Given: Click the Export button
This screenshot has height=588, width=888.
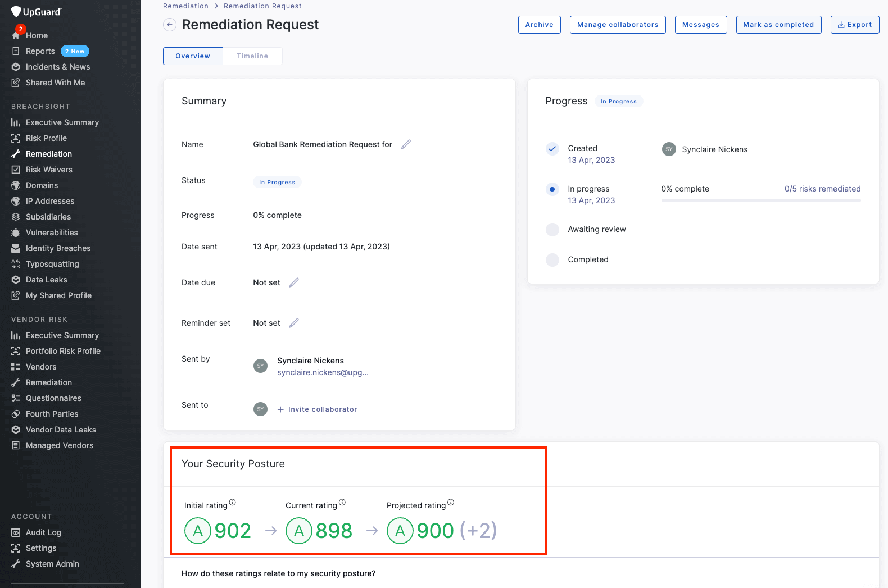Looking at the screenshot, I should pyautogui.click(x=854, y=25).
